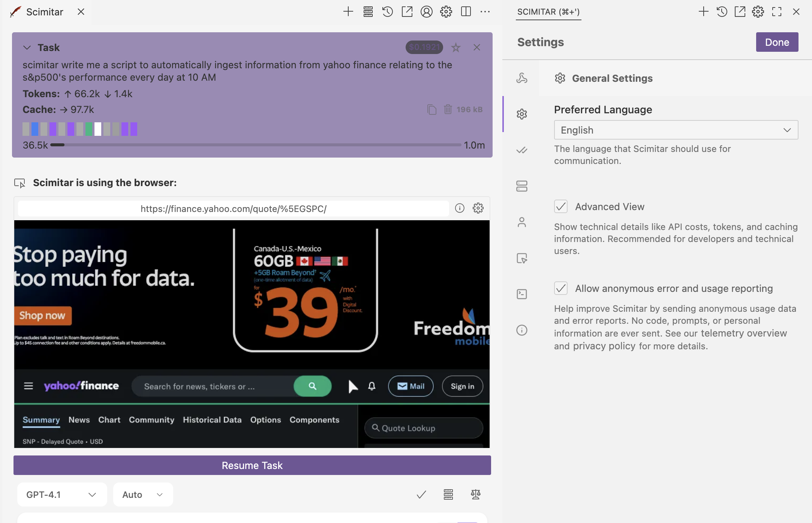Open the privacy policy link
This screenshot has width=812, height=523.
tap(604, 346)
